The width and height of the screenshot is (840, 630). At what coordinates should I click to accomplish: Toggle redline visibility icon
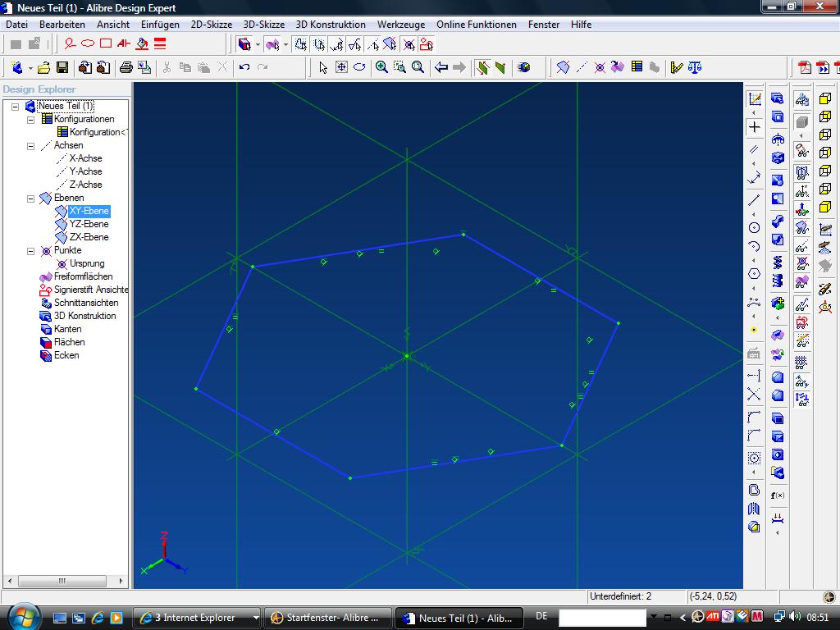click(801, 322)
